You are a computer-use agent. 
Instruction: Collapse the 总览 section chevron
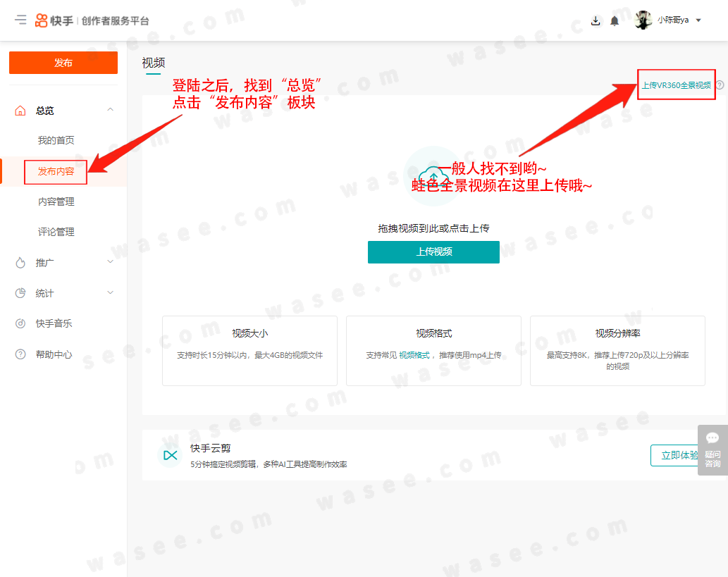(110, 109)
